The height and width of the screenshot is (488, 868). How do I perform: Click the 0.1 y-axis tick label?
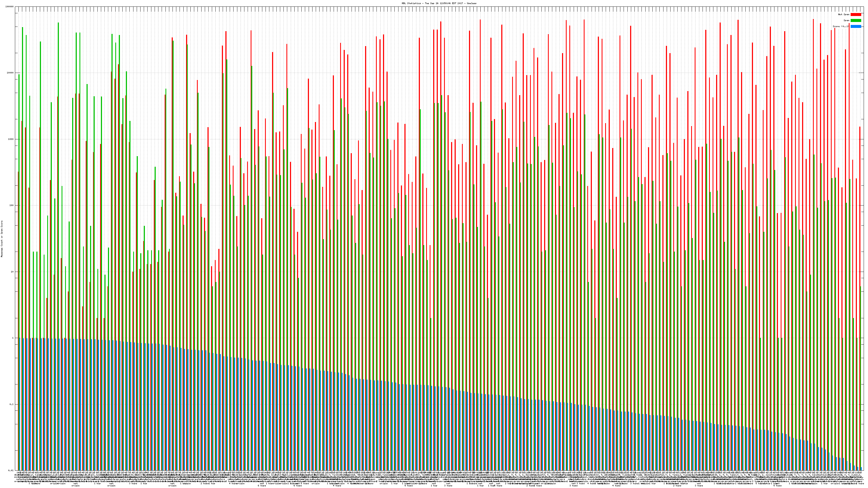point(12,404)
